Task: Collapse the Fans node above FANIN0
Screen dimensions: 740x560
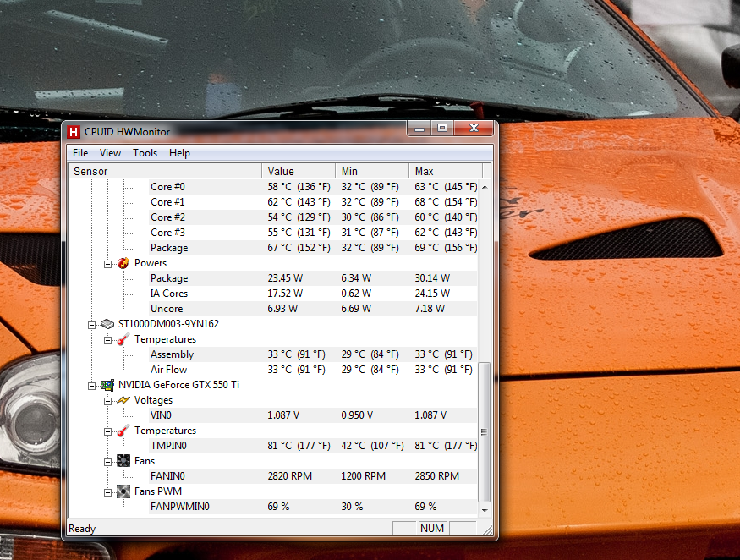Action: [107, 462]
